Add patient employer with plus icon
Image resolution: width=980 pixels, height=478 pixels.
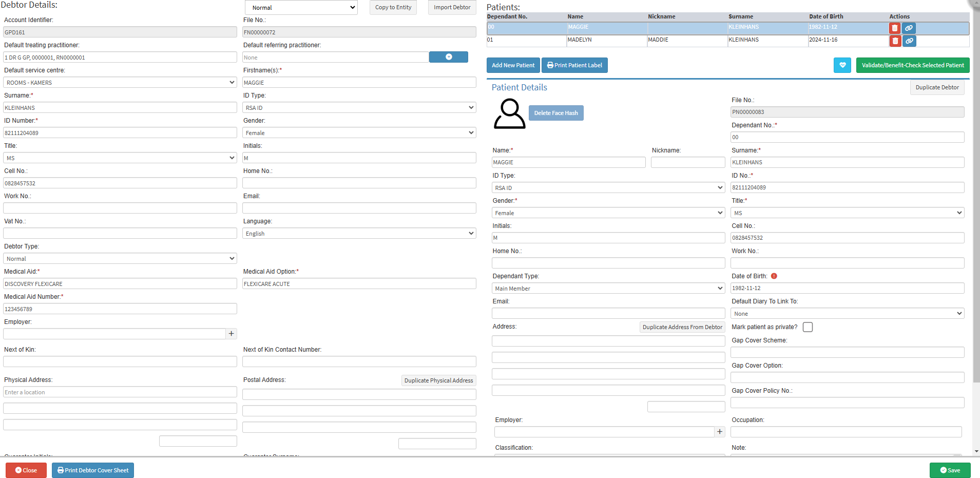point(720,432)
